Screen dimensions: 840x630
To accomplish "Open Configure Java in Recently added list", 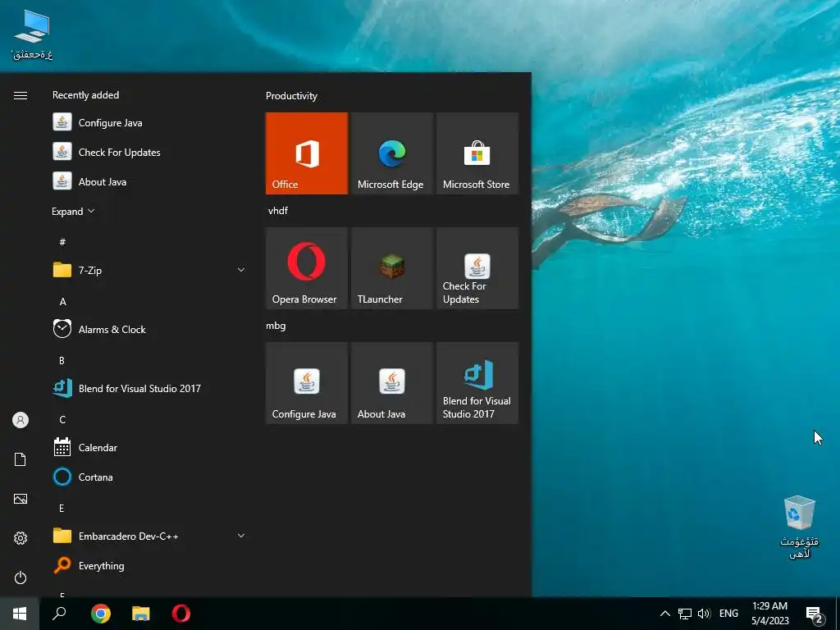I will (x=150, y=123).
